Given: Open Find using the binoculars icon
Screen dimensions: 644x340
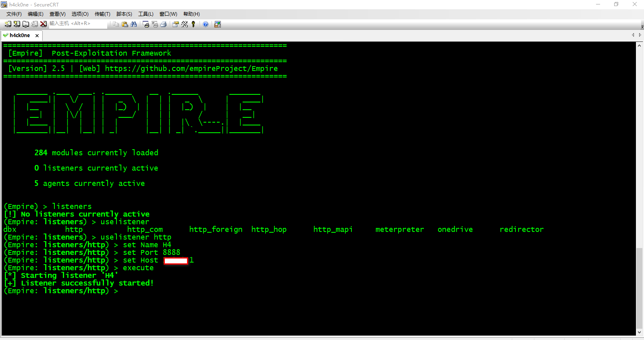Looking at the screenshot, I should 134,24.
